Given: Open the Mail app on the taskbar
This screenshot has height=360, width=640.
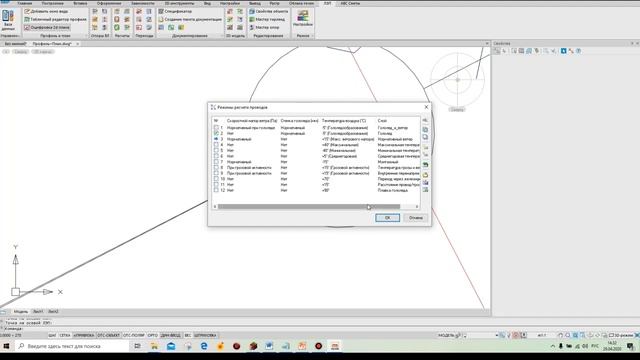Looking at the screenshot, I should (171, 346).
